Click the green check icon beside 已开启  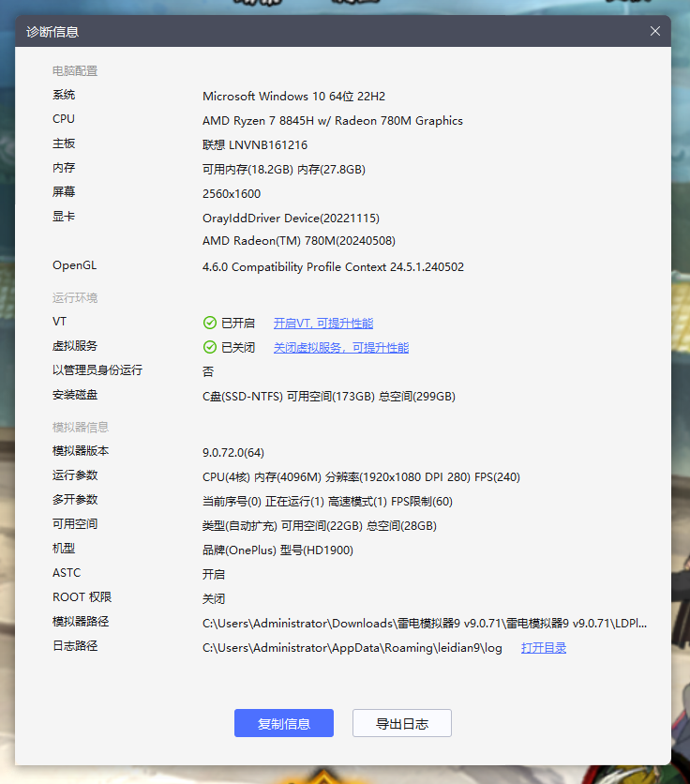[x=210, y=323]
